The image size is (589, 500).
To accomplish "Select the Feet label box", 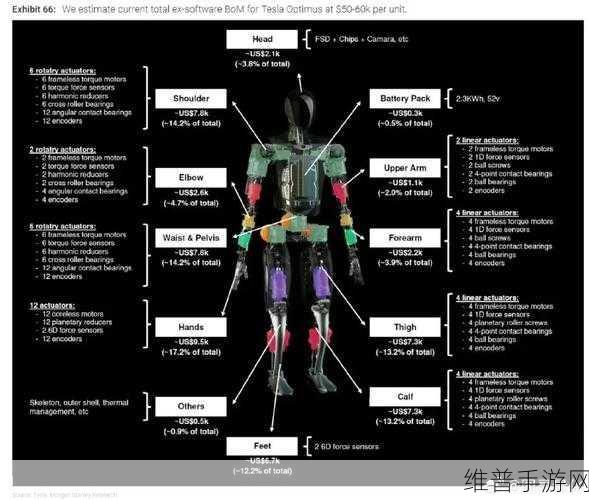I will (x=262, y=446).
